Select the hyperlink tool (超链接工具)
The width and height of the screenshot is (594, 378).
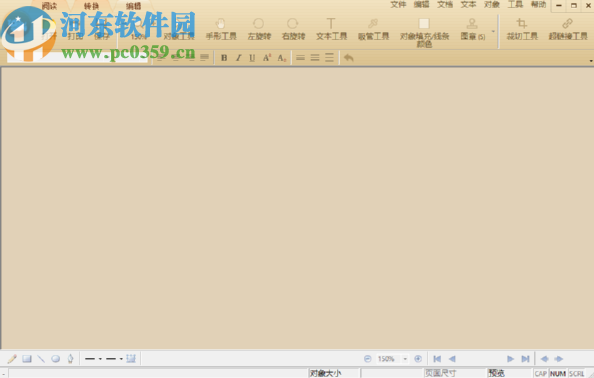[x=568, y=30]
